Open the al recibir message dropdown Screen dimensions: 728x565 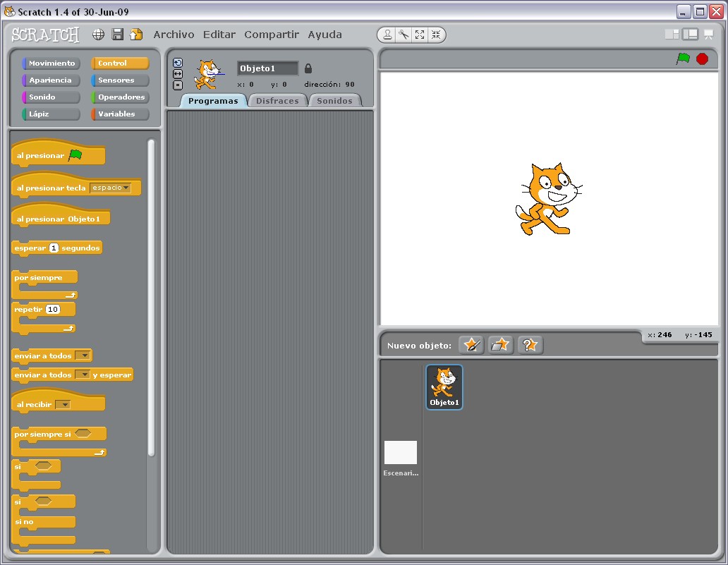[x=63, y=404]
